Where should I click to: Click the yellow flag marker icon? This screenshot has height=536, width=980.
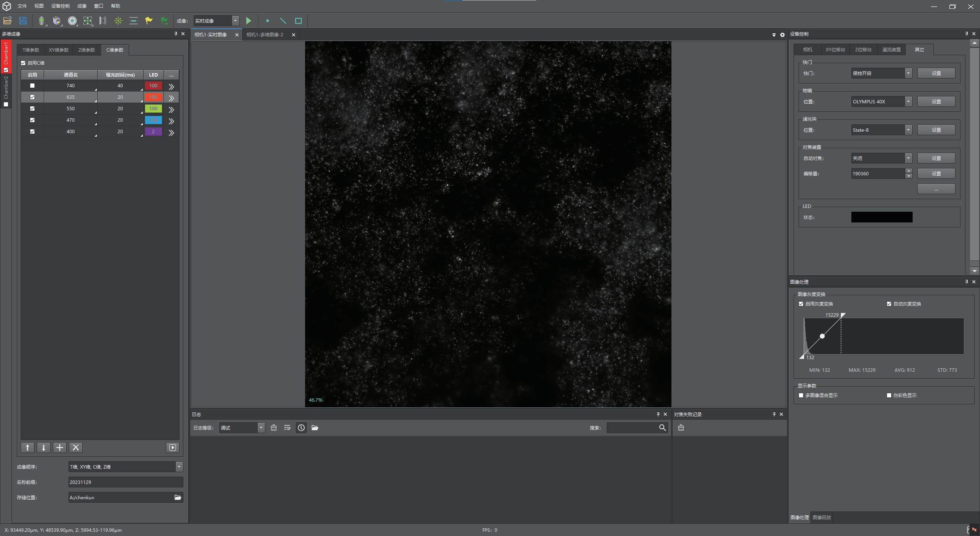coord(149,21)
